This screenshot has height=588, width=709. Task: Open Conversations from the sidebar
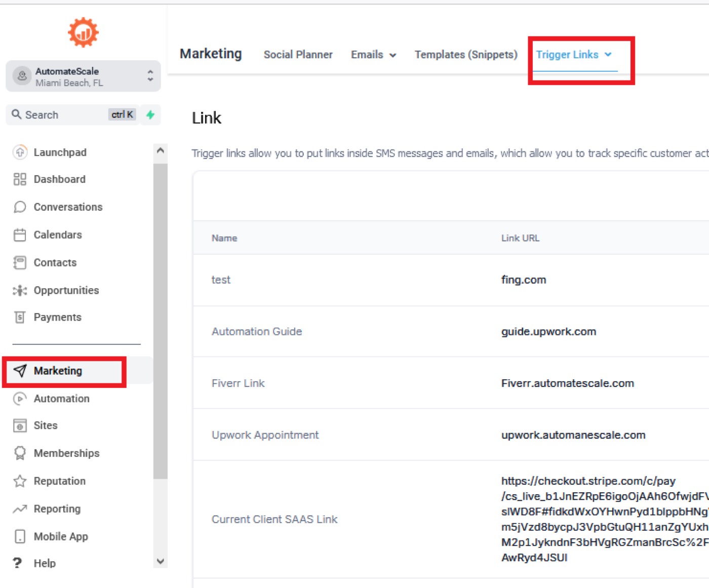(x=68, y=207)
